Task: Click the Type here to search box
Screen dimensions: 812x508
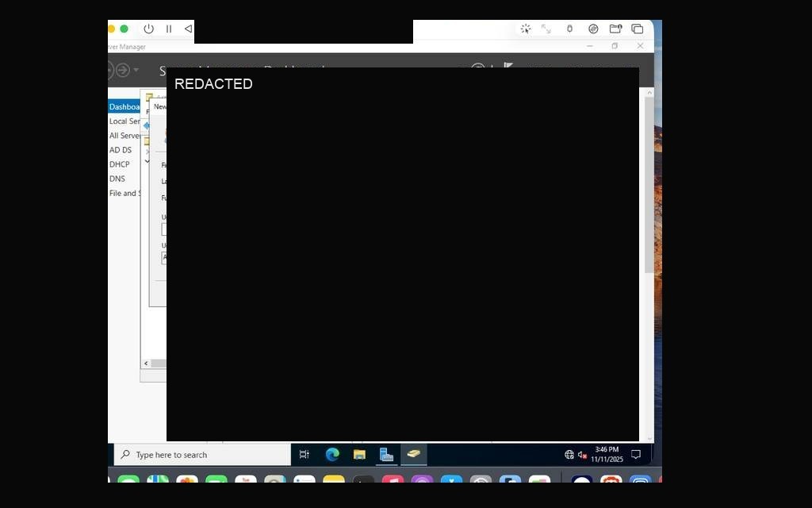Action: (x=202, y=455)
